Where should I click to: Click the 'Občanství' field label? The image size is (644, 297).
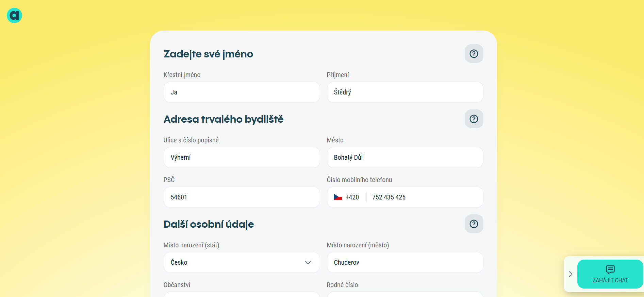(x=177, y=285)
